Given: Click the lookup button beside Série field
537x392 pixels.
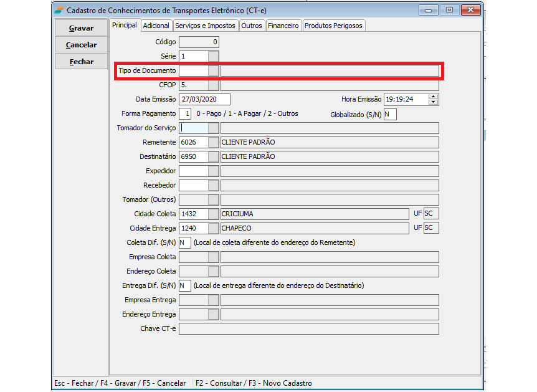Looking at the screenshot, I should [214, 57].
